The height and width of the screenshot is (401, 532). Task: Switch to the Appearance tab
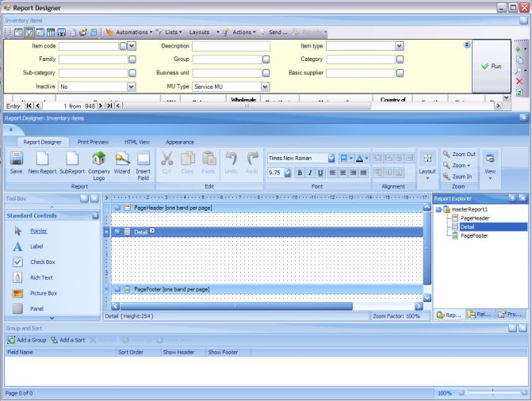(x=180, y=142)
